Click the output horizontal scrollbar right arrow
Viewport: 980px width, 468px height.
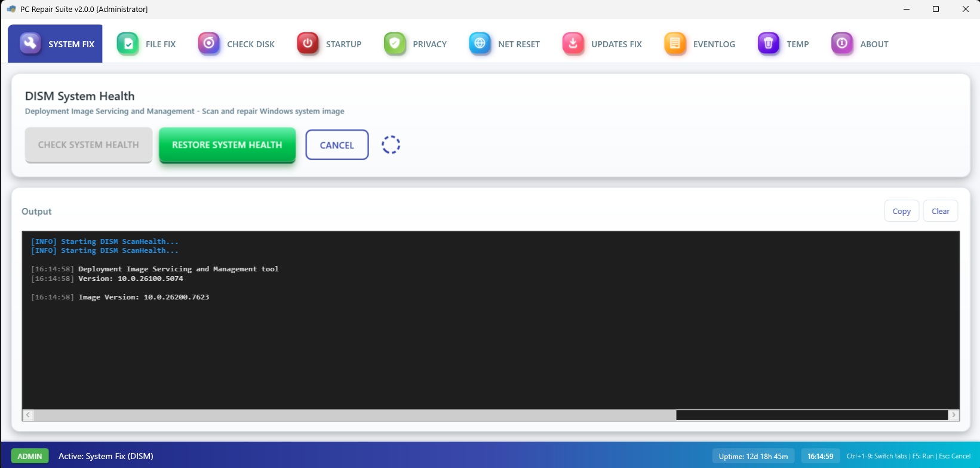pos(954,415)
